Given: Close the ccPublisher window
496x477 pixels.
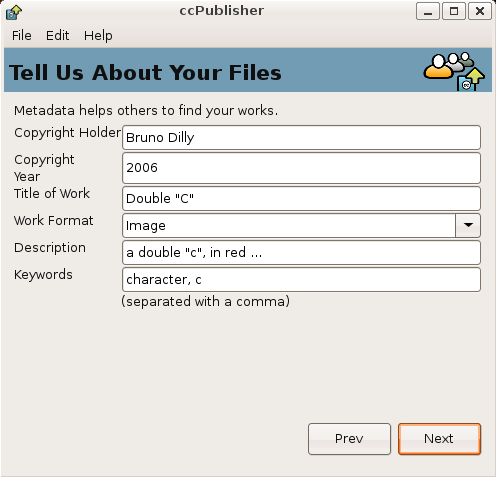Looking at the screenshot, I should pos(480,11).
